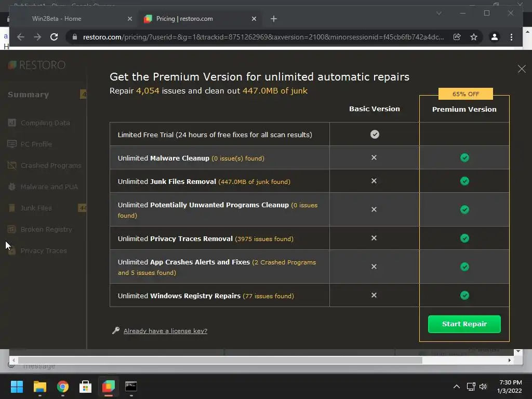Viewport: 532px width, 399px height.
Task: Open Junk Files in the sidebar
Action: click(x=36, y=208)
